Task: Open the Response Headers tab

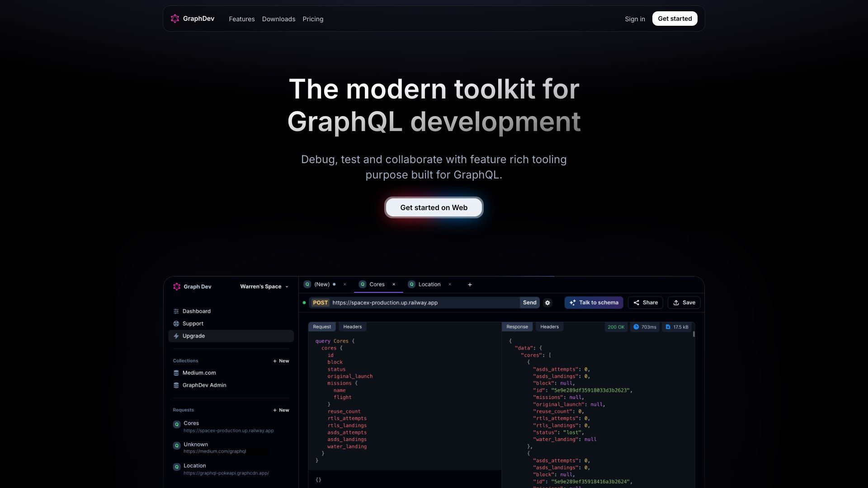Action: pyautogui.click(x=549, y=327)
